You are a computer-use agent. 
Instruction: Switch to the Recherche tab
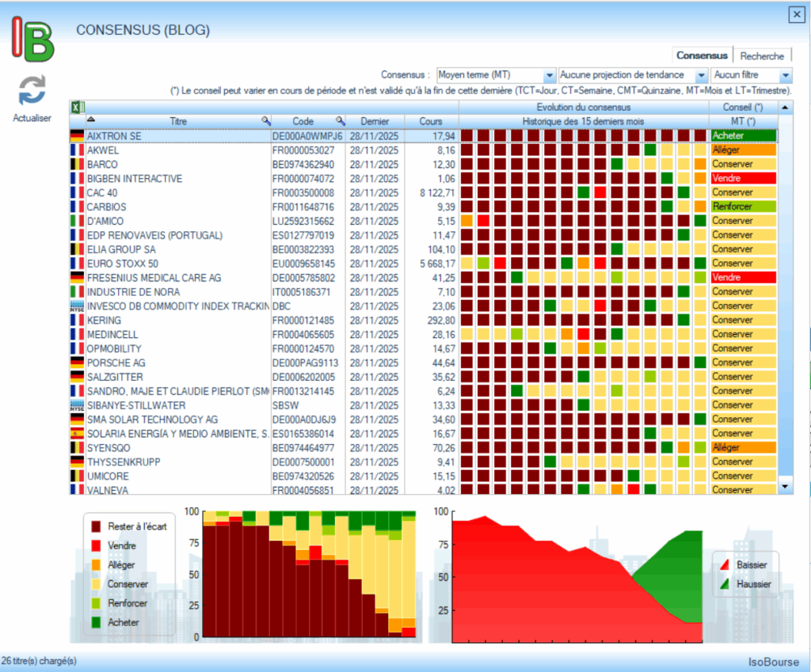762,56
